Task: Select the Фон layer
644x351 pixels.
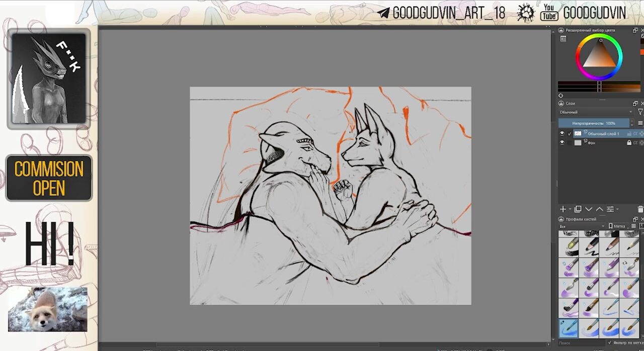Action: tap(604, 143)
